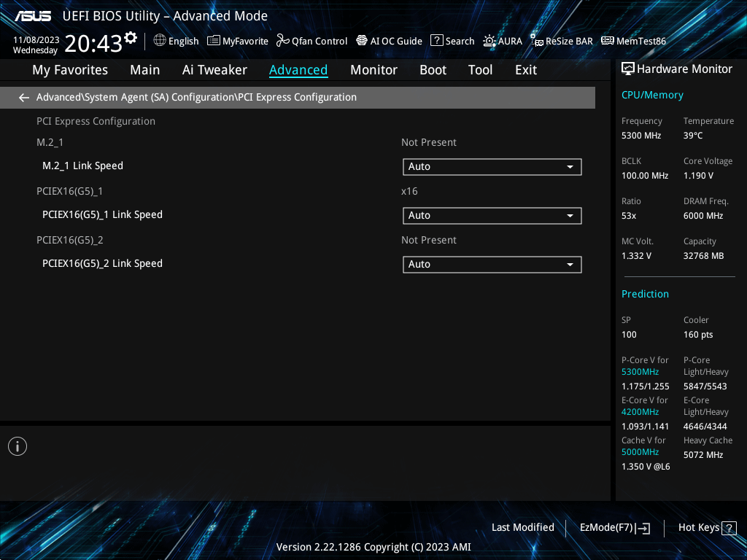Click the Prediction section heading
Screen dimensions: 747x560
645,295
